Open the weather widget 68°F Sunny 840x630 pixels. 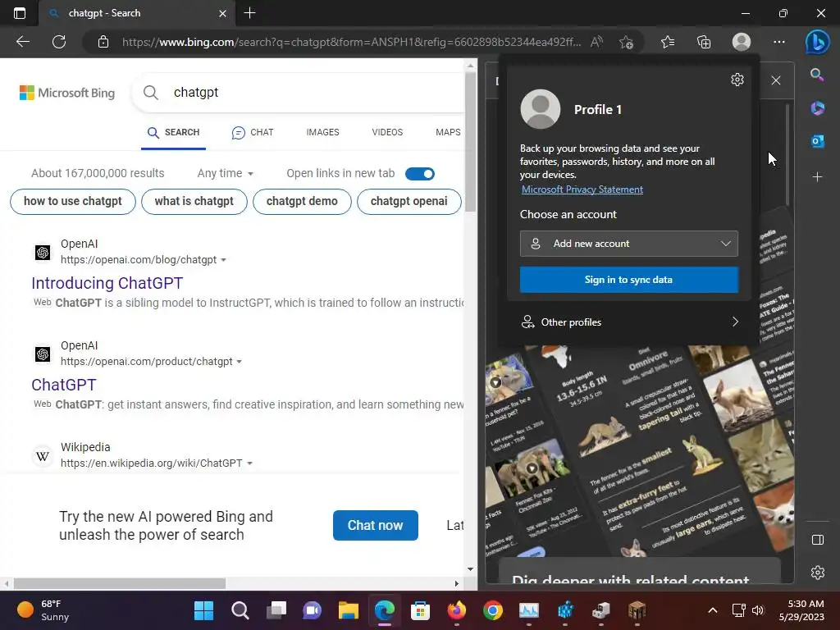[x=43, y=610]
